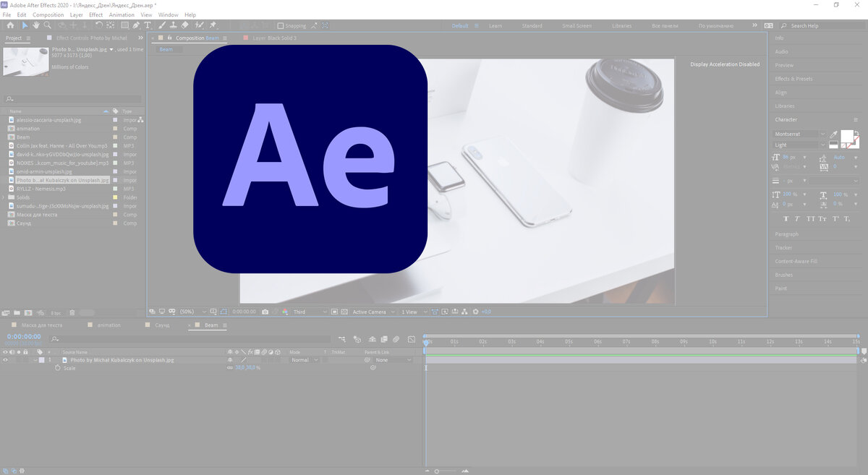Select the Clone Stamp tool
868x475 pixels.
click(174, 25)
